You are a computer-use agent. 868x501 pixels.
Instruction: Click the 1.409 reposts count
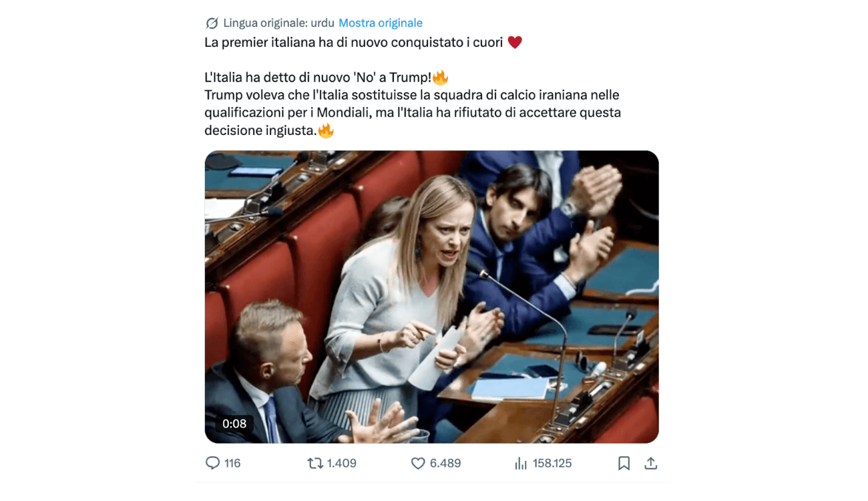click(341, 463)
